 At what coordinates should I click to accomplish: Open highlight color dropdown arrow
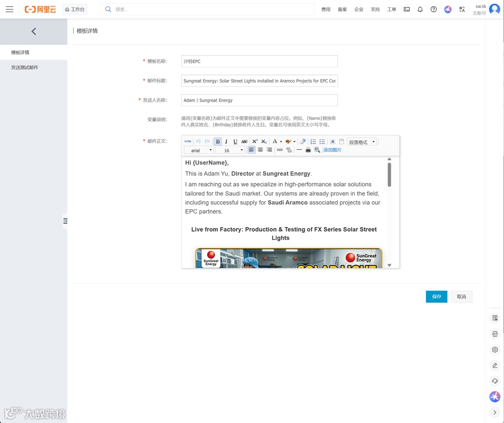tap(294, 141)
